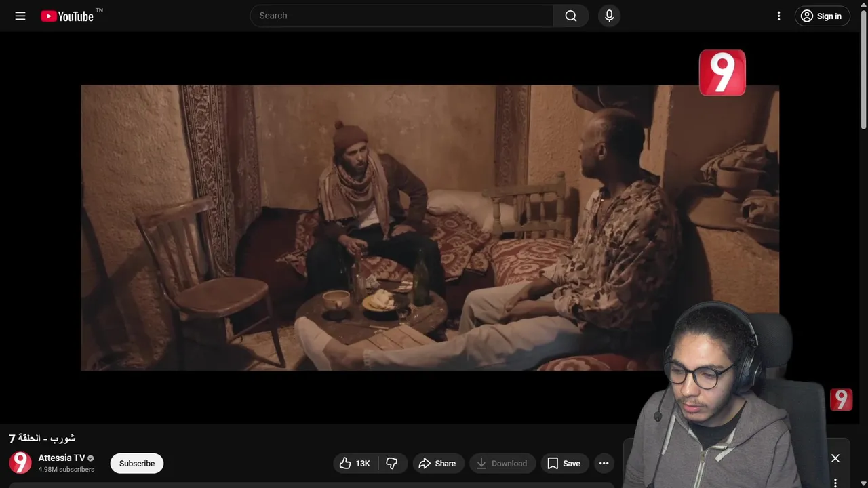Click the Download button
The image size is (868, 488).
click(x=502, y=464)
